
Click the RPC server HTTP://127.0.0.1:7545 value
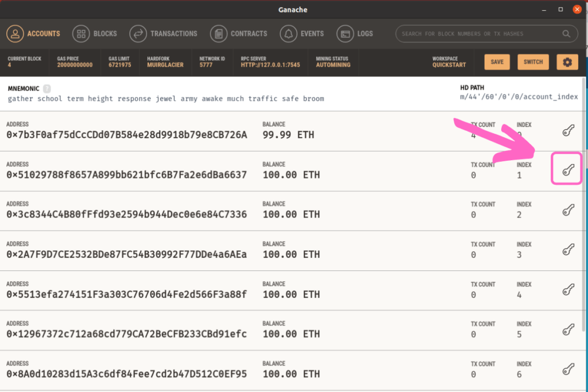pos(270,65)
